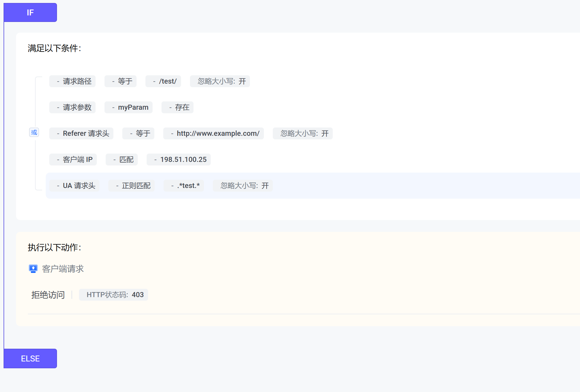580x392 pixels.
Task: Click the IF block header
Action: pyautogui.click(x=30, y=12)
